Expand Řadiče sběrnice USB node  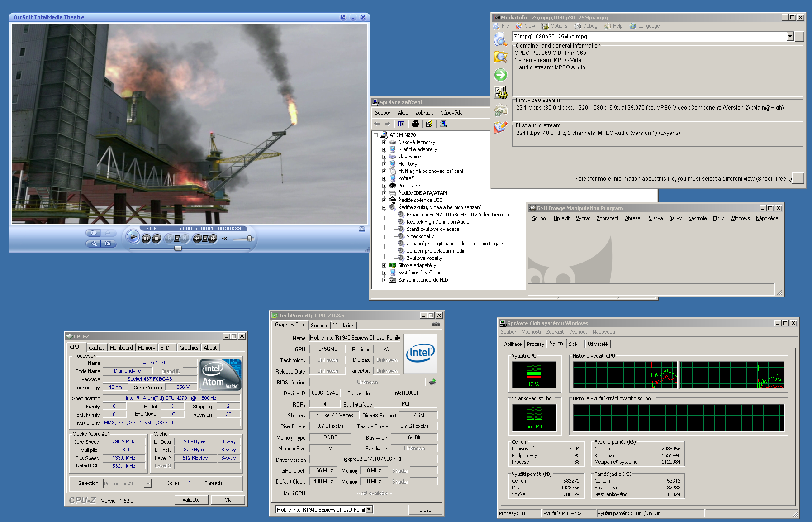[x=384, y=200]
